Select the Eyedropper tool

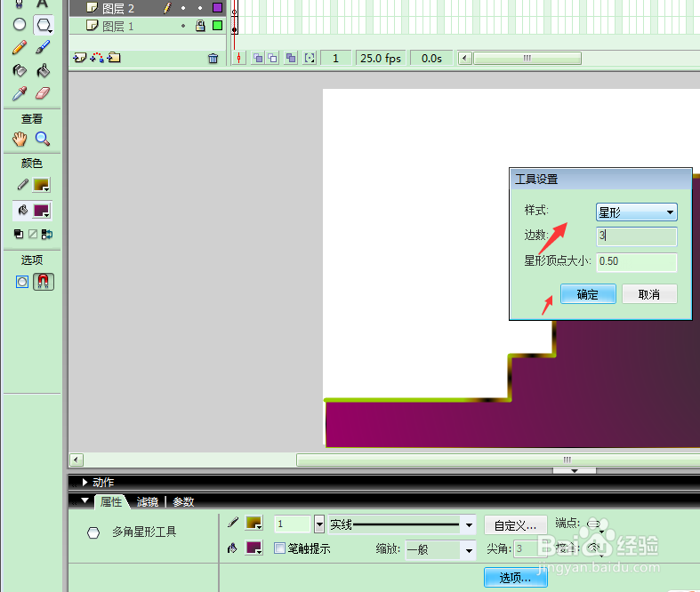[20, 93]
